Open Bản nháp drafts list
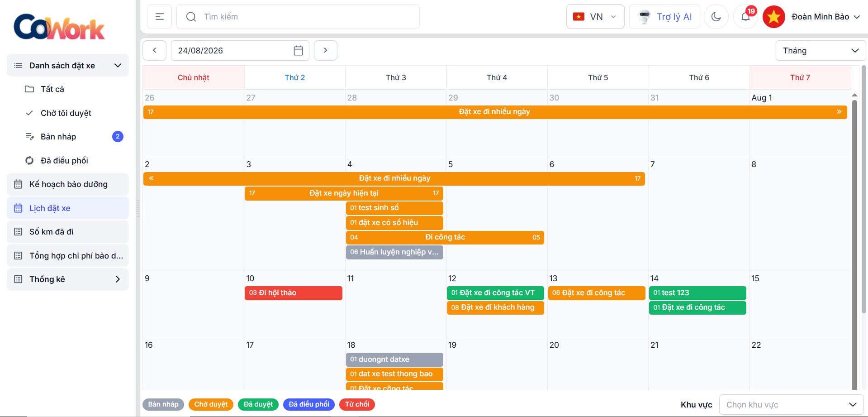Viewport: 868px width, 417px height. click(x=68, y=137)
